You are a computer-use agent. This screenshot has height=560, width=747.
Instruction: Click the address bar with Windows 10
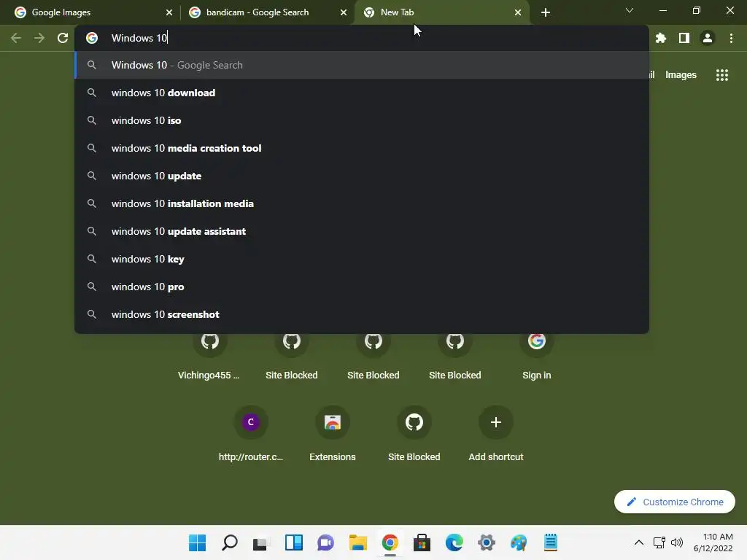point(362,38)
